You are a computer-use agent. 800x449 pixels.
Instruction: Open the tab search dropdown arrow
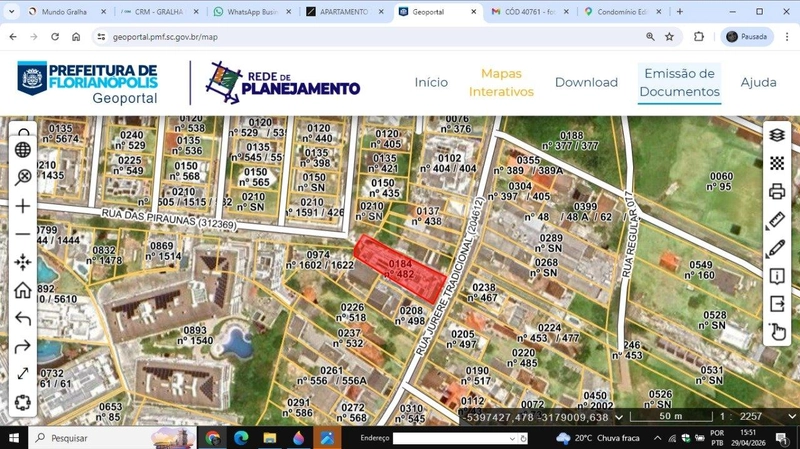(11, 11)
